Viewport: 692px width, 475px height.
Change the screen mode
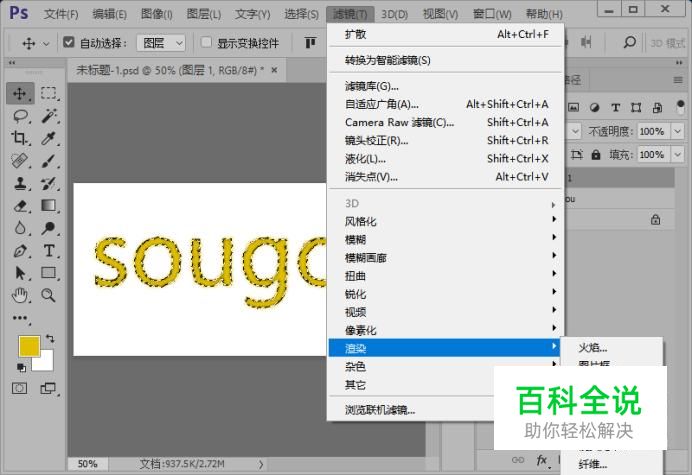pyautogui.click(x=49, y=388)
